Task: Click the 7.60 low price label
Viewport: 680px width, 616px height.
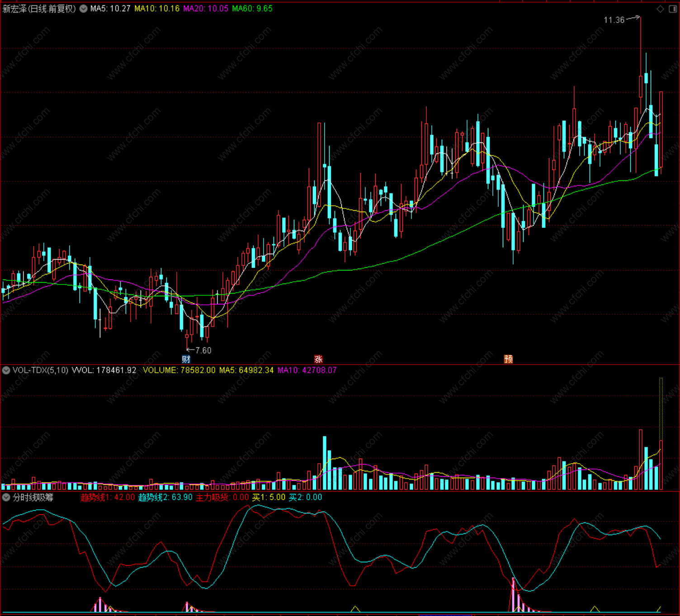Action: (203, 351)
